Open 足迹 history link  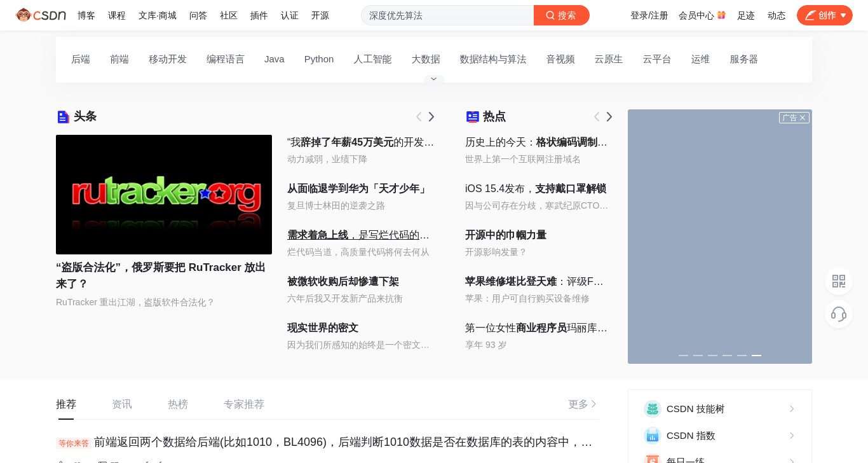click(x=746, y=15)
